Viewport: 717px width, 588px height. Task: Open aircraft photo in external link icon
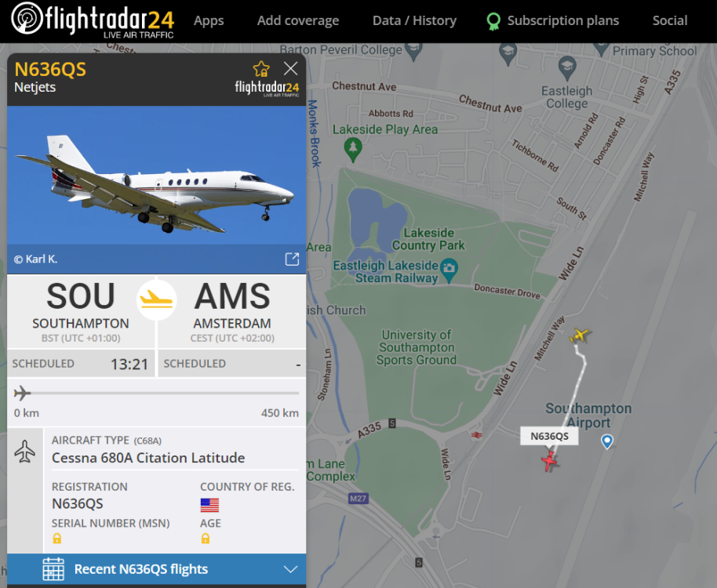[x=292, y=259]
